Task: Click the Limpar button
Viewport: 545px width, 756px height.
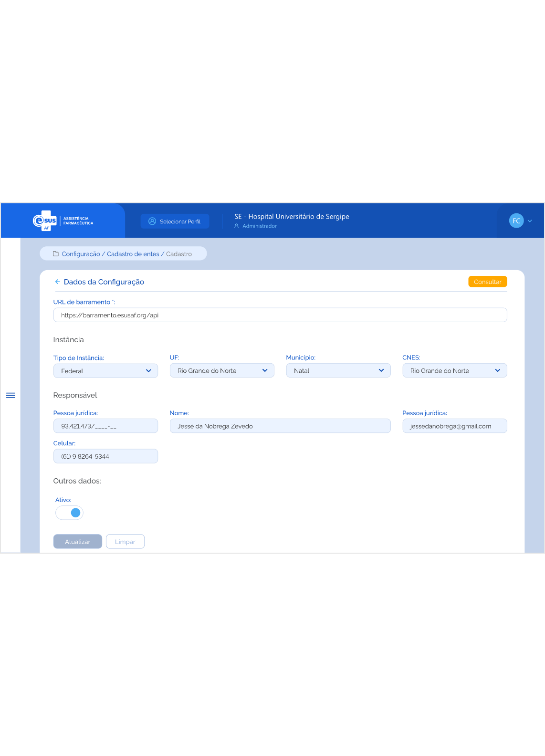Action: 125,542
